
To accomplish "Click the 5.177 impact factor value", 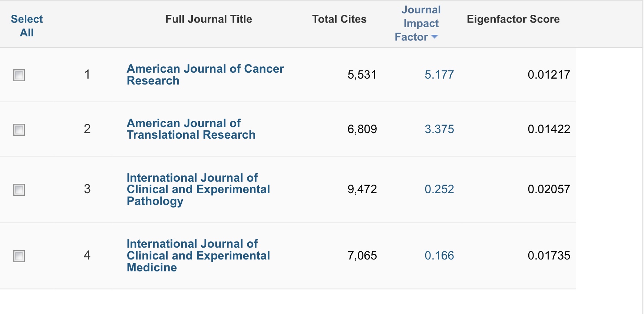I will (x=439, y=75).
